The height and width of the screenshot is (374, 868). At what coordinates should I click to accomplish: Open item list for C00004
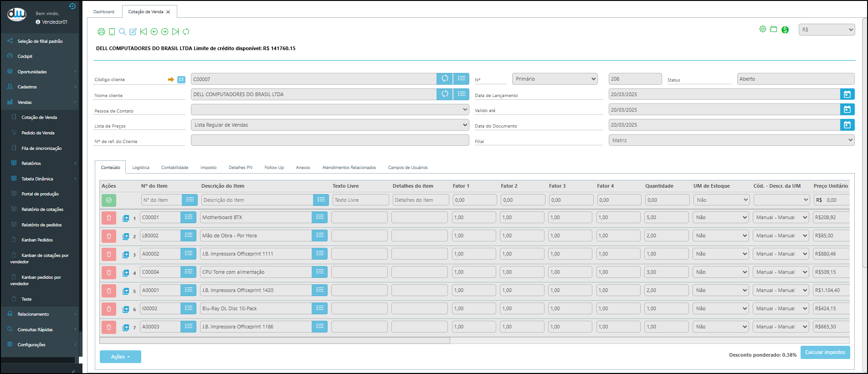[x=188, y=272]
